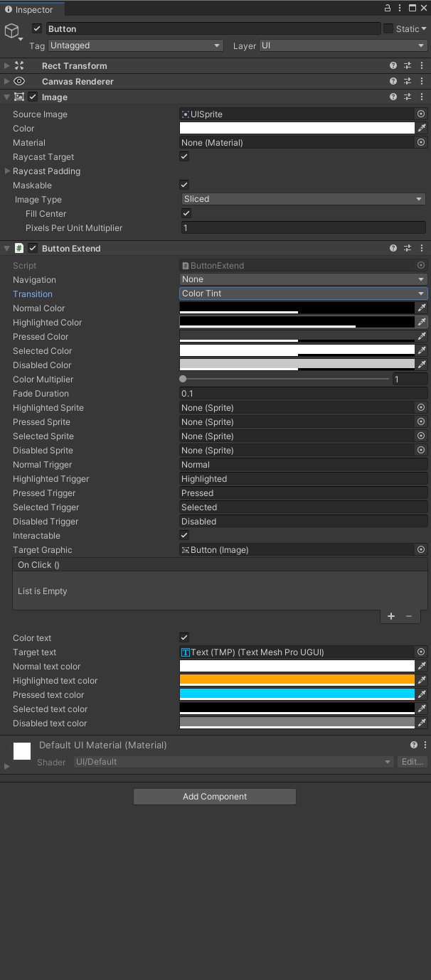The width and height of the screenshot is (431, 980).
Task: Open the Layer dropdown menu
Action: pyautogui.click(x=343, y=45)
